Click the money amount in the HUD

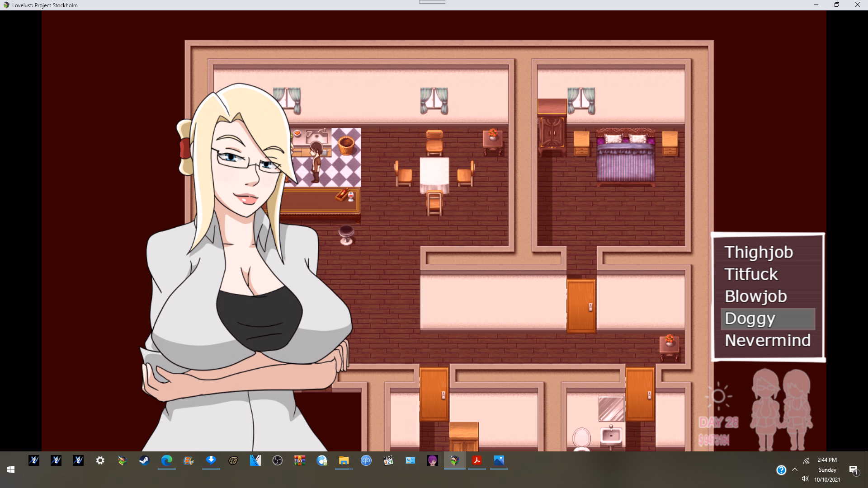(714, 440)
